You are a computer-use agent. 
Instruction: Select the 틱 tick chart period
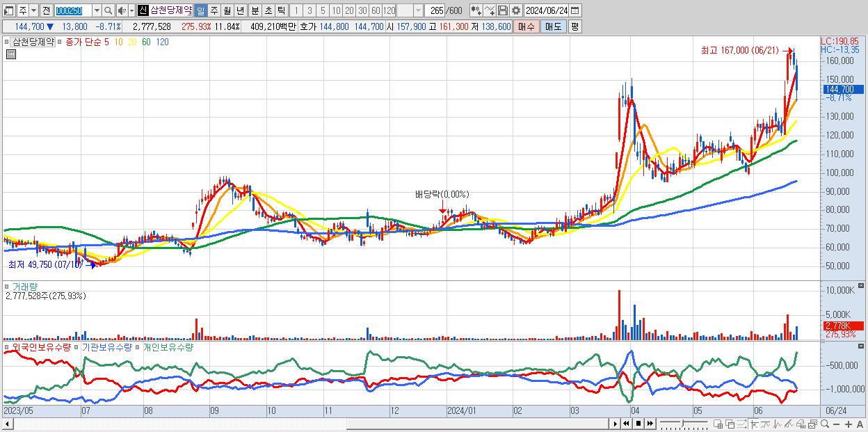coord(280,10)
